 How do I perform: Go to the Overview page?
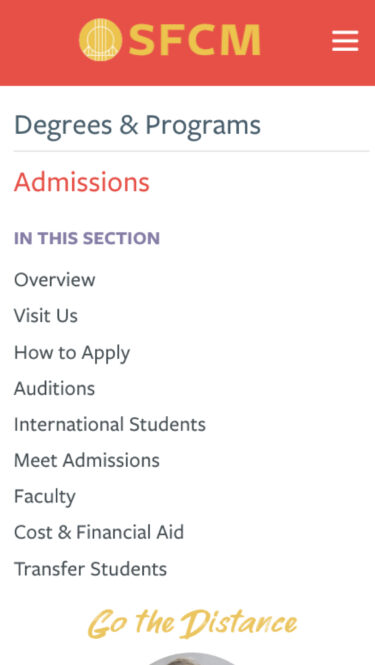click(x=55, y=280)
